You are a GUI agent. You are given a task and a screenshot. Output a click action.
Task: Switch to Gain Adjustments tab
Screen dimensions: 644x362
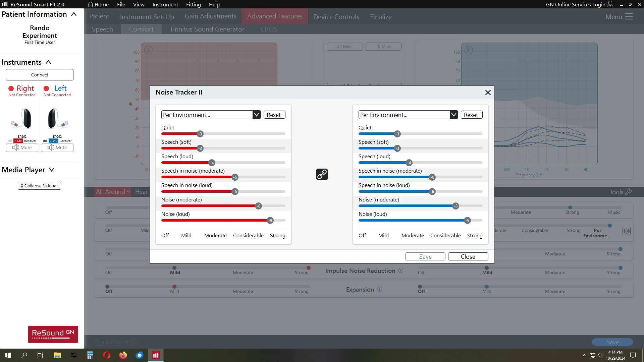point(210,16)
